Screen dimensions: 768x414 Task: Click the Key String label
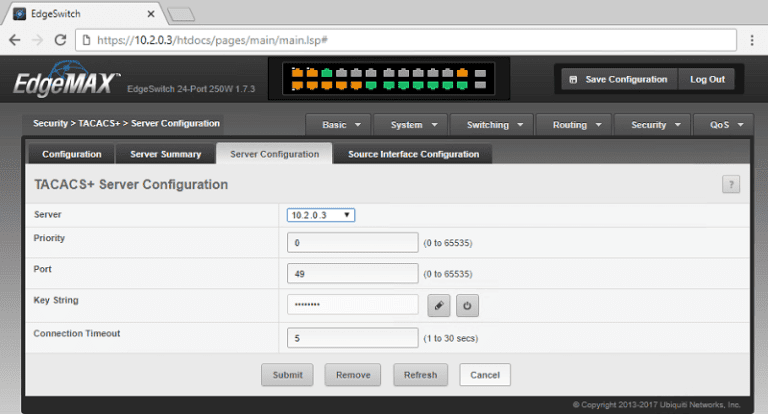(56, 300)
